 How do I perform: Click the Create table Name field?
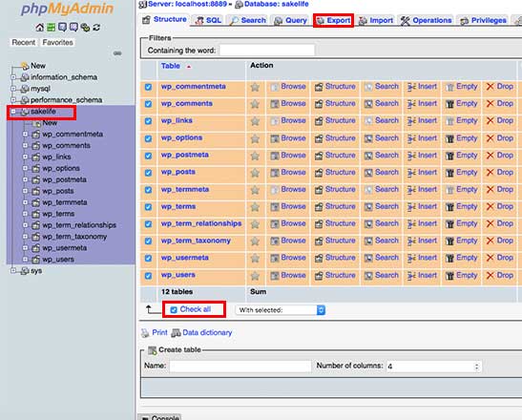[x=240, y=366]
